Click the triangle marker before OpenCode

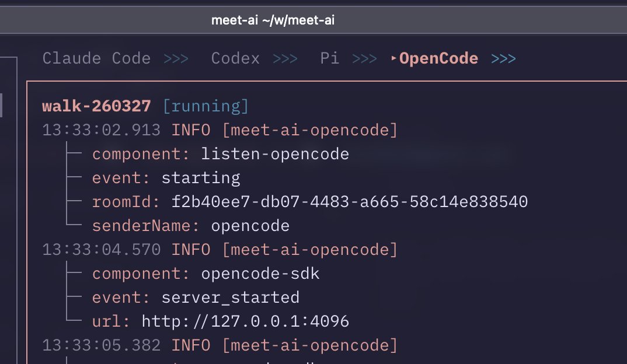(x=393, y=58)
